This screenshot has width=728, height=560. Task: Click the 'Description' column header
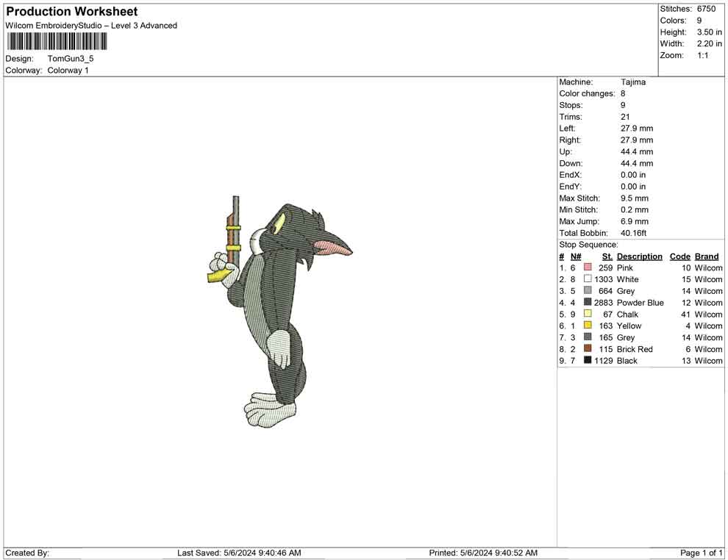[x=639, y=256]
